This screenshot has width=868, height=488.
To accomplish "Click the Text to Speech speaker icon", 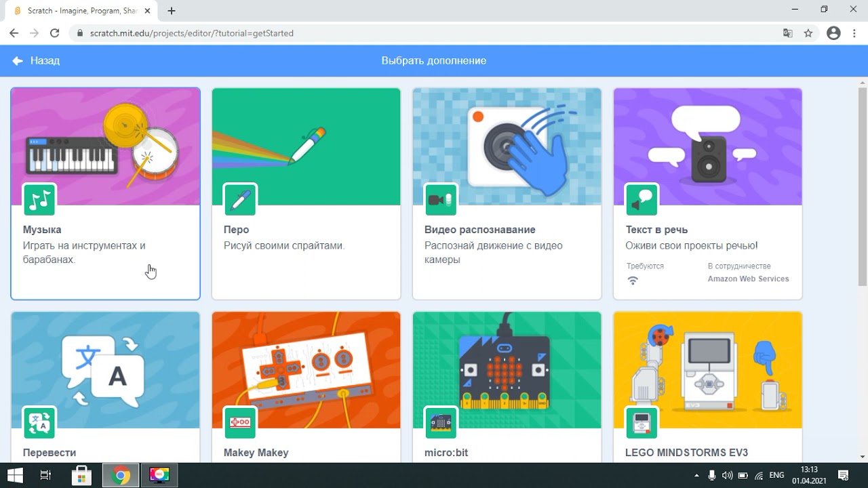I will 642,200.
